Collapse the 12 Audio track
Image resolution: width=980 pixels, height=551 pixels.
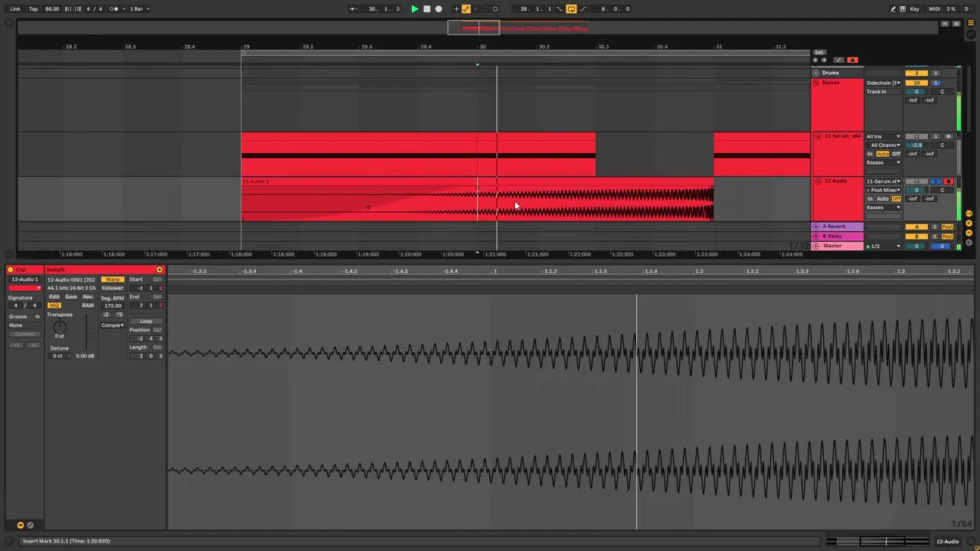[x=818, y=181]
